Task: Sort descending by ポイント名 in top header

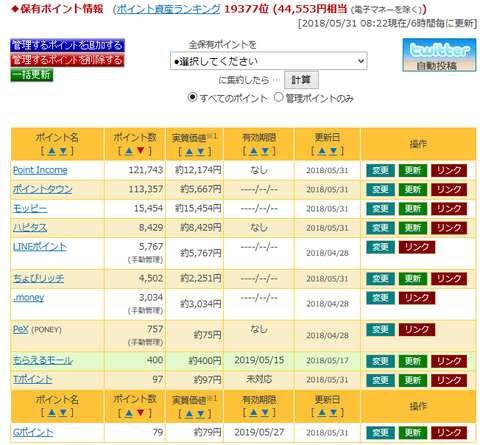Action: [x=63, y=151]
